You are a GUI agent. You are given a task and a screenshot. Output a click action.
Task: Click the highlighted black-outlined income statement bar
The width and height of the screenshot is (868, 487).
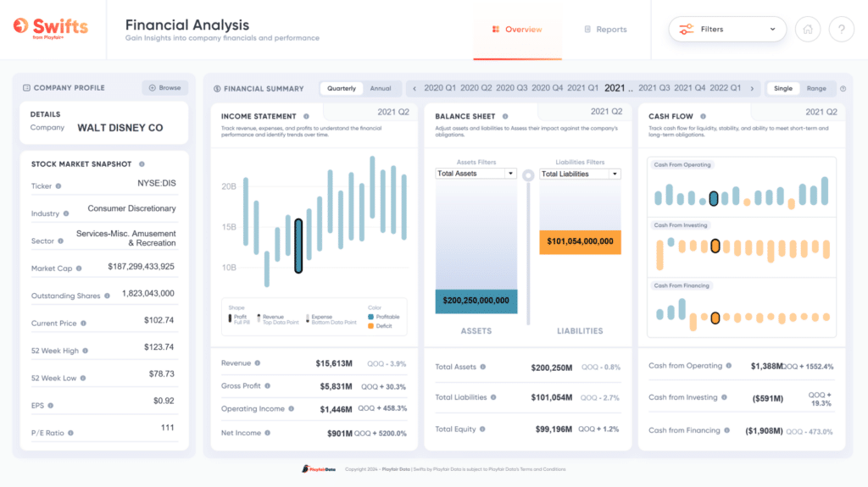(x=298, y=246)
